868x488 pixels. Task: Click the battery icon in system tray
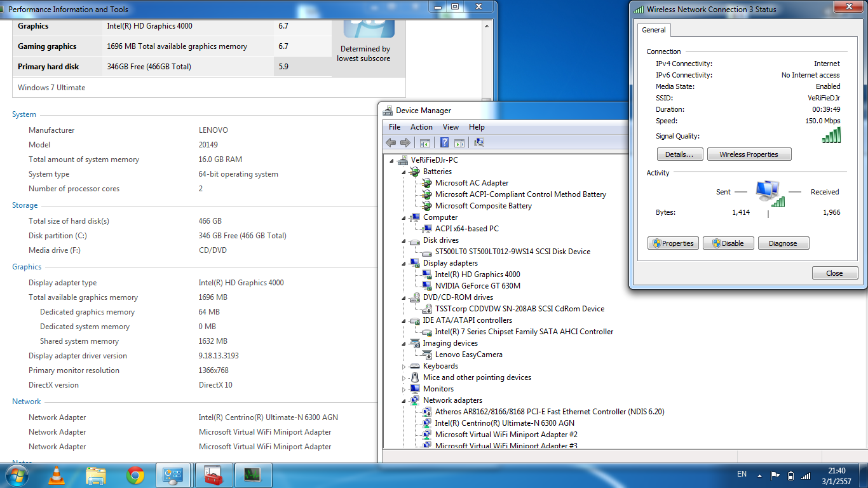[x=790, y=475]
